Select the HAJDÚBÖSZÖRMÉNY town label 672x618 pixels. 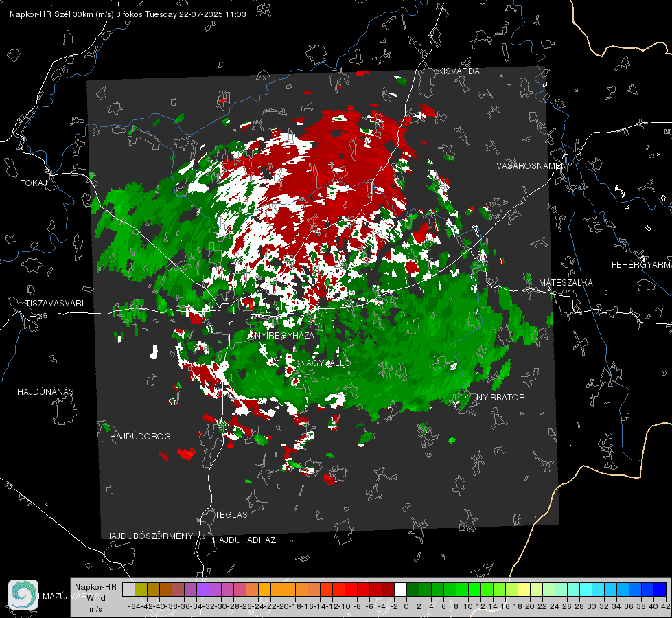coord(149,536)
